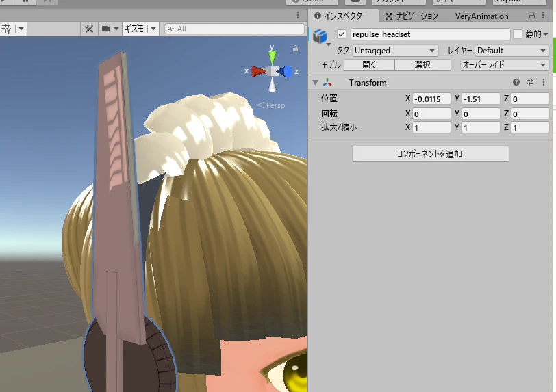Screen dimensions: 556x392
Task: Click the 回転 Z value field
Action: tap(530, 114)
